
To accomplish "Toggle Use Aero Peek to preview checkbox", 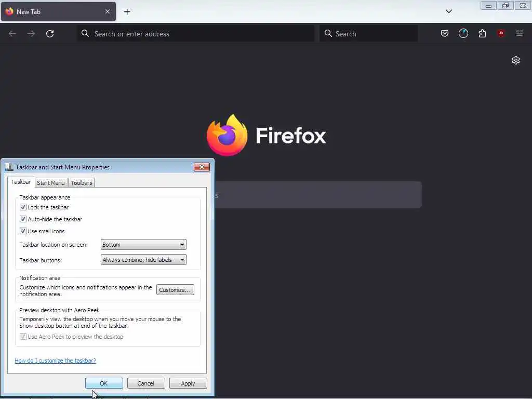I will tap(23, 337).
